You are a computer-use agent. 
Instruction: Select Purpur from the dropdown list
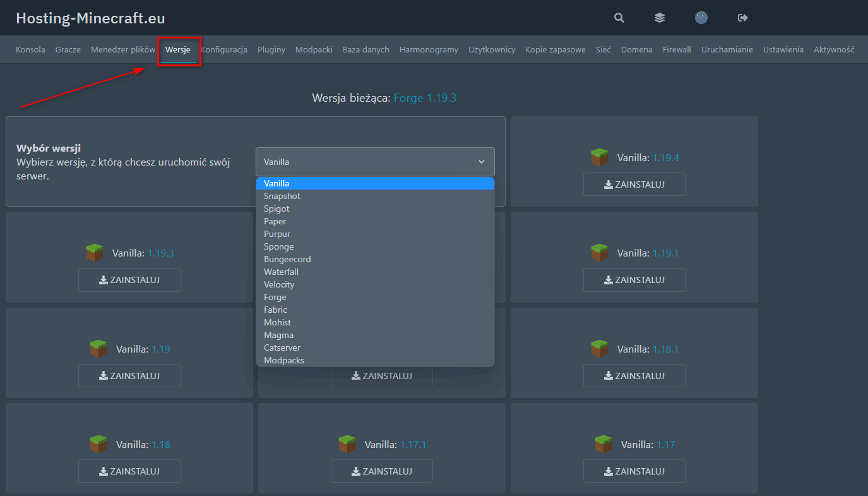[x=375, y=234]
